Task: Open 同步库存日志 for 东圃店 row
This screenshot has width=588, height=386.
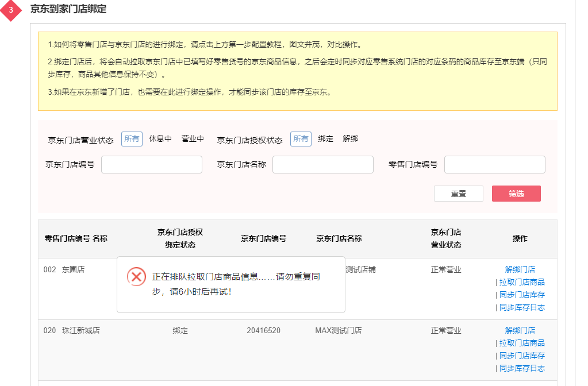Action: [x=522, y=308]
